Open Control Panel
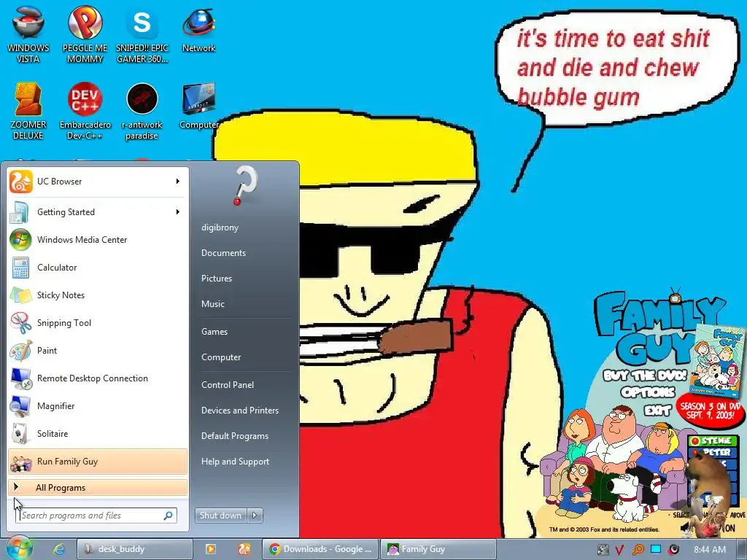 point(228,385)
